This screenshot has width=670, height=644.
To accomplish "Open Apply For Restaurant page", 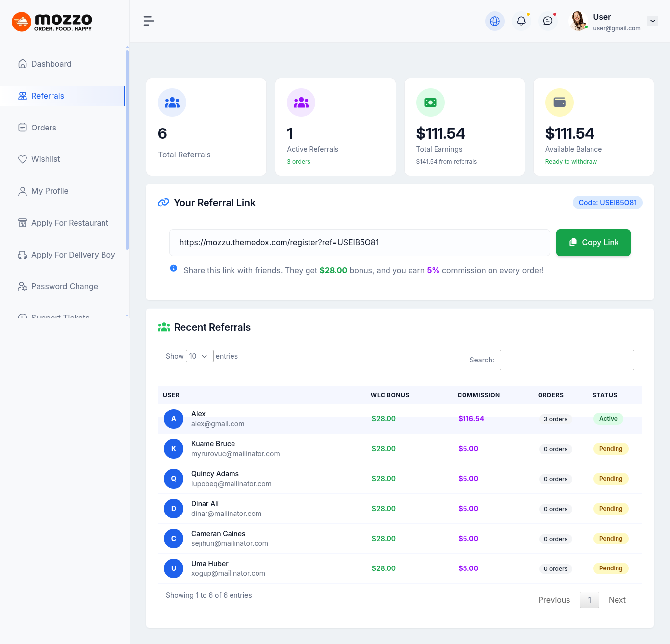I will pyautogui.click(x=70, y=223).
